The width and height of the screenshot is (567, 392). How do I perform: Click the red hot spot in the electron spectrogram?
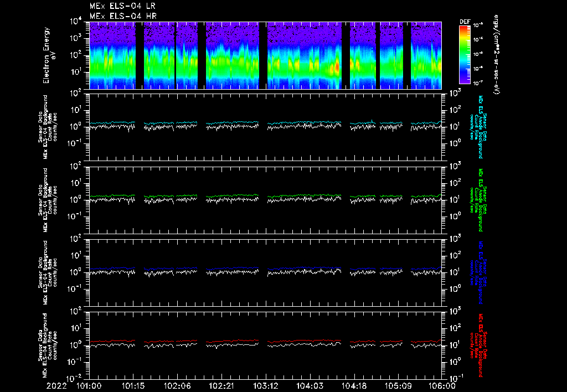(337, 66)
